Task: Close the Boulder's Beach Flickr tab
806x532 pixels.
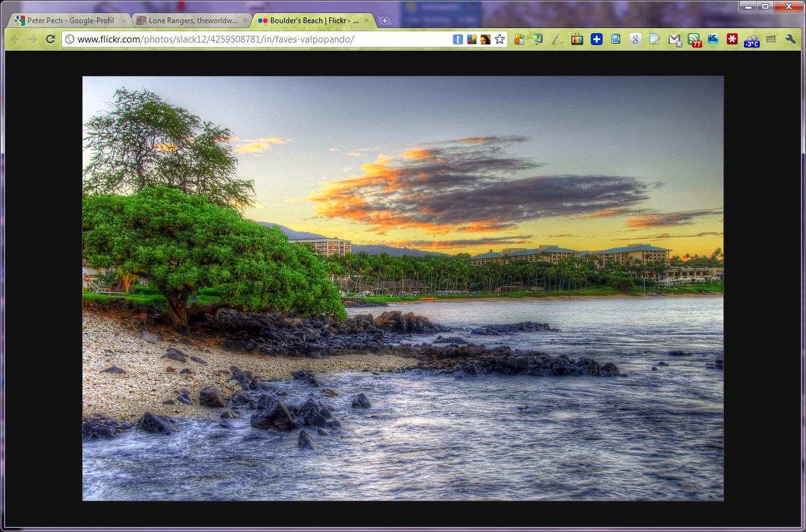Action: pos(367,21)
